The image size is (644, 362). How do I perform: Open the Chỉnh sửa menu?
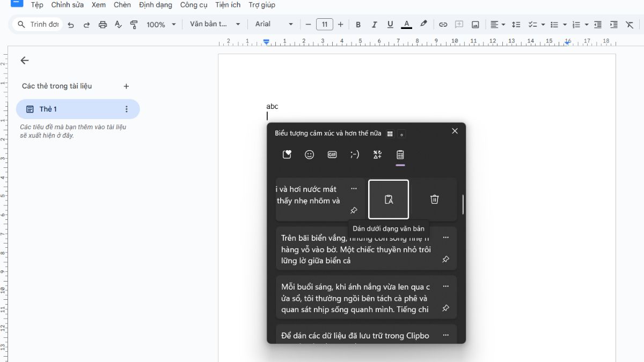(67, 5)
